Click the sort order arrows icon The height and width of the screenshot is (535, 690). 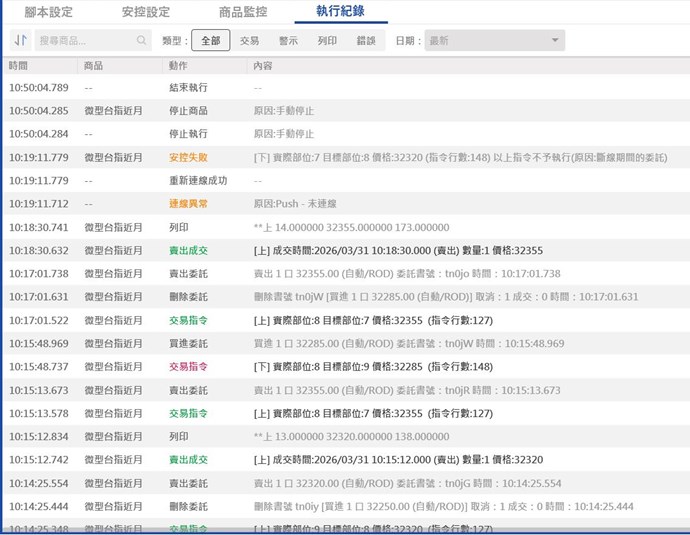coord(19,41)
